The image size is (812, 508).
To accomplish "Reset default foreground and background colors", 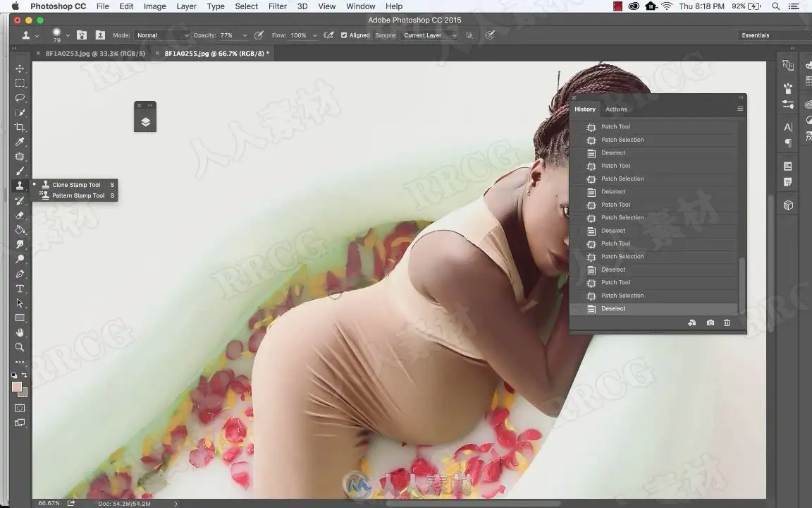I will coord(14,375).
